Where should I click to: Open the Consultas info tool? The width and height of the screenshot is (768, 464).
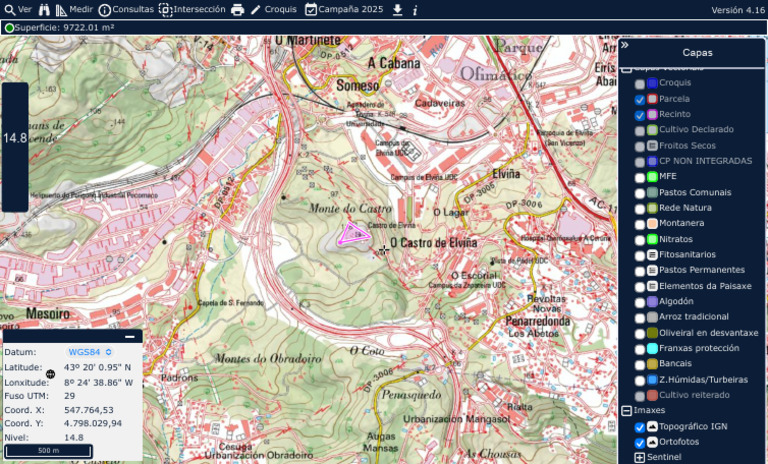126,9
